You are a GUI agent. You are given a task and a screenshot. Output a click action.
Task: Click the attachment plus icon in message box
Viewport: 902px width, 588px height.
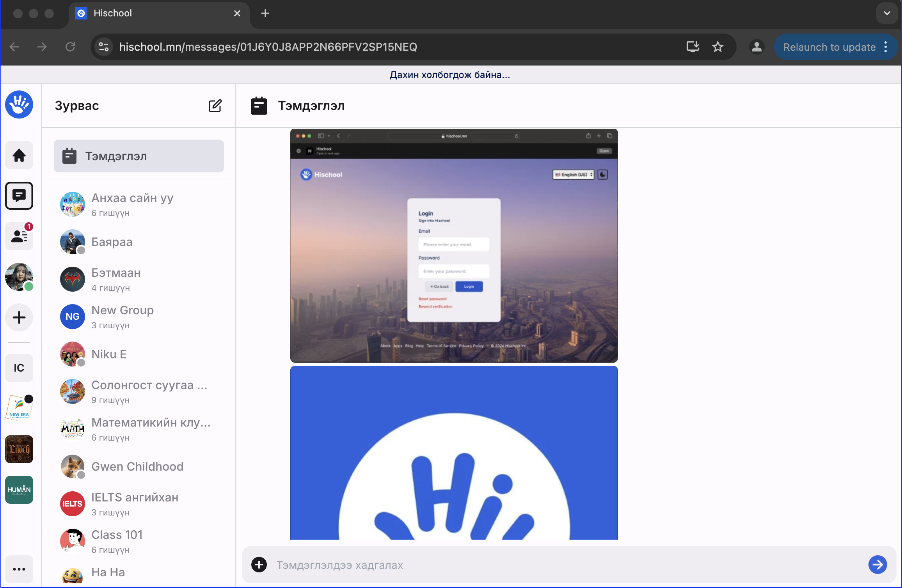click(x=259, y=565)
